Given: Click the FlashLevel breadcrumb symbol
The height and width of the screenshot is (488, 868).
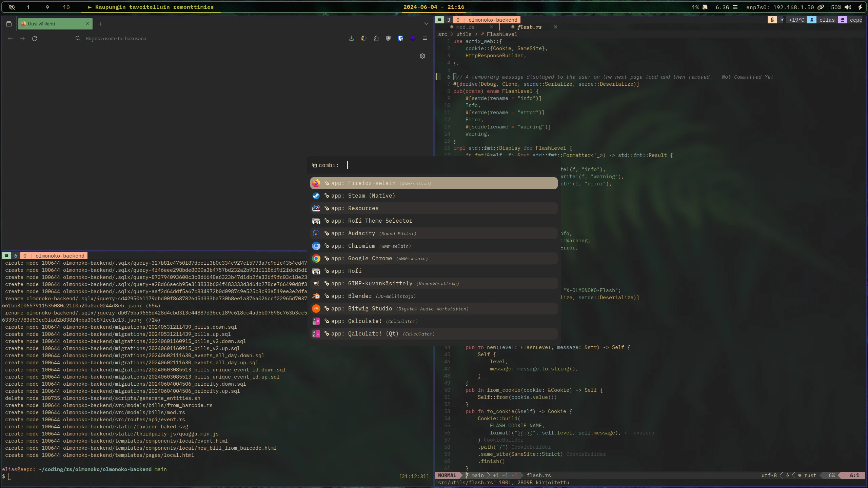Looking at the screenshot, I should (501, 34).
